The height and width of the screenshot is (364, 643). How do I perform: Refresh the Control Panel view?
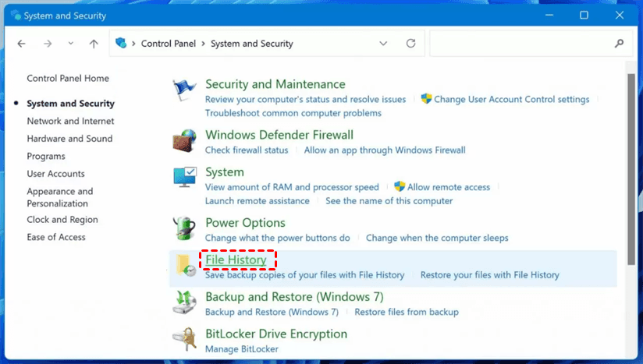pos(410,43)
